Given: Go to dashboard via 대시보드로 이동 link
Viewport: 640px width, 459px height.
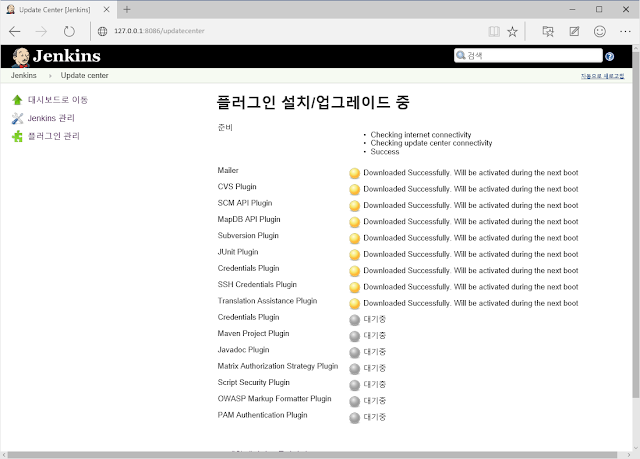Looking at the screenshot, I should (58, 100).
